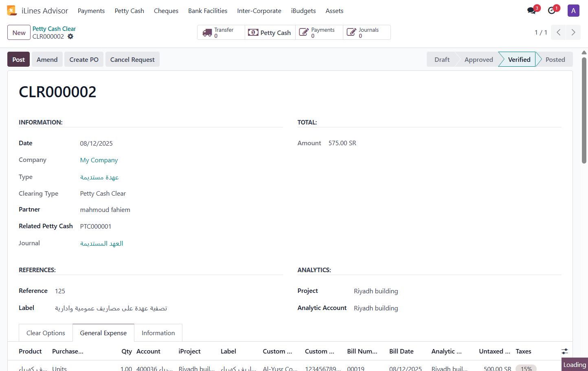
Task: Click the Cancel Request button
Action: (x=132, y=59)
